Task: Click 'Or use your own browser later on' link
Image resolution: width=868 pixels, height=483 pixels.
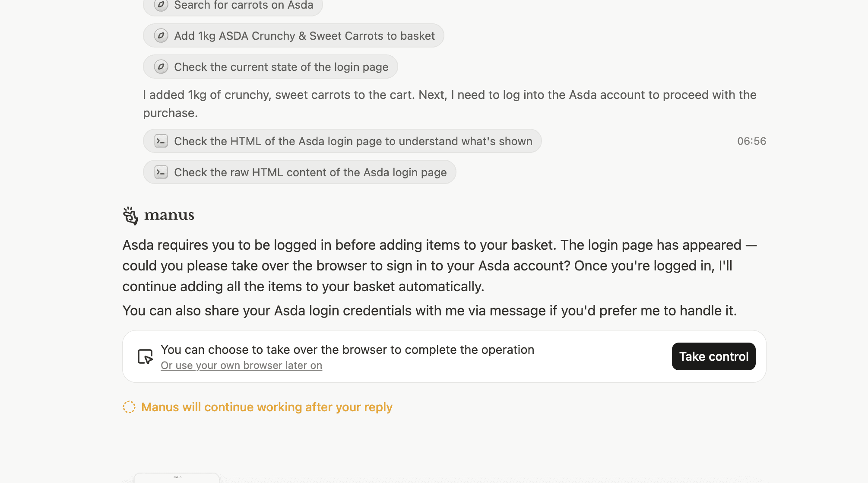Action: coord(241,365)
